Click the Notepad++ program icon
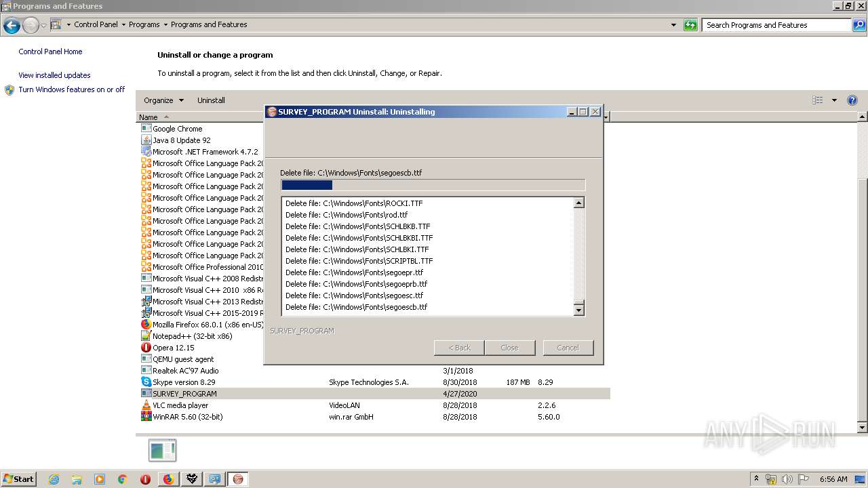 (146, 336)
